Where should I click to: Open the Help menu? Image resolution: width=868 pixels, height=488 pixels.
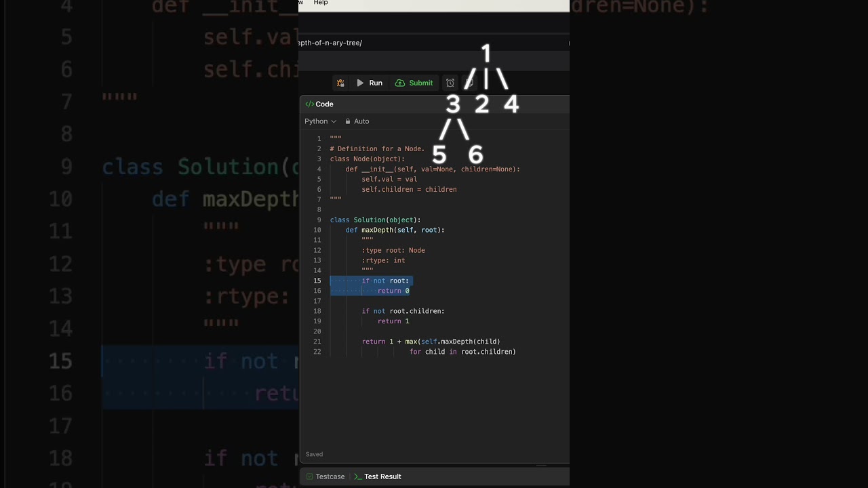click(x=321, y=3)
